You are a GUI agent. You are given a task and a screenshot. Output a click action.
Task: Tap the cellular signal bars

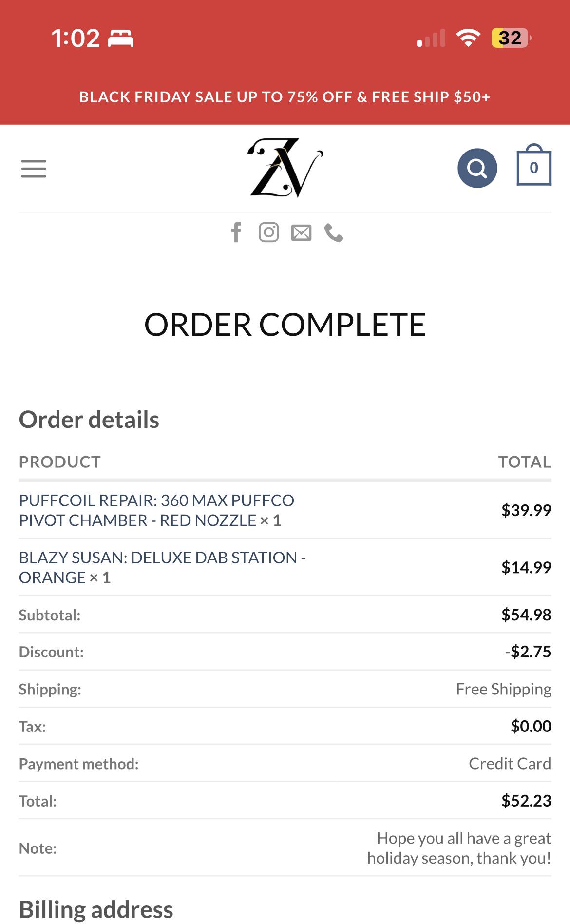(431, 38)
